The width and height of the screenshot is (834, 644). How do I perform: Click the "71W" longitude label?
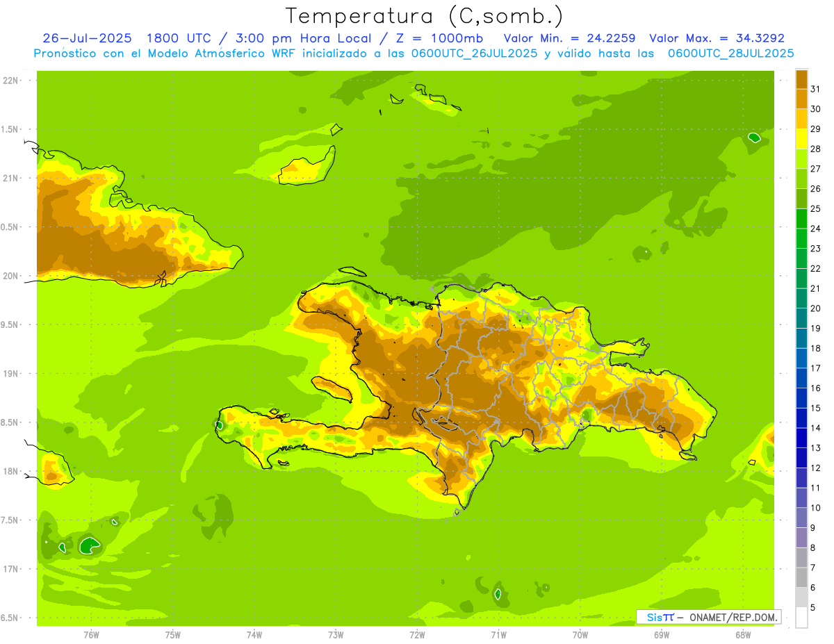(498, 635)
